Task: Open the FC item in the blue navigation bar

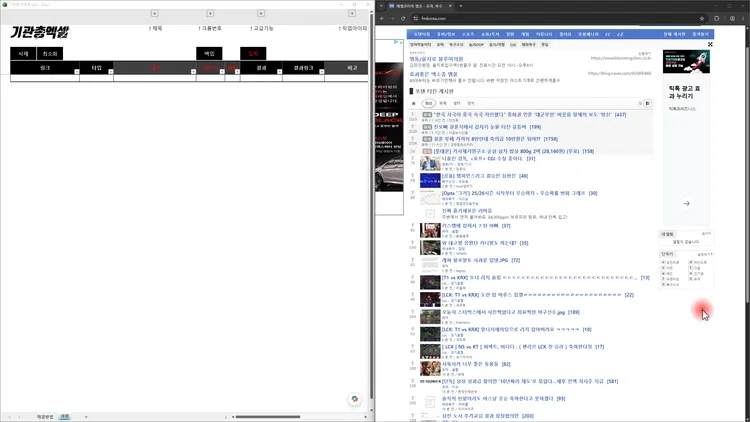Action: tap(608, 34)
